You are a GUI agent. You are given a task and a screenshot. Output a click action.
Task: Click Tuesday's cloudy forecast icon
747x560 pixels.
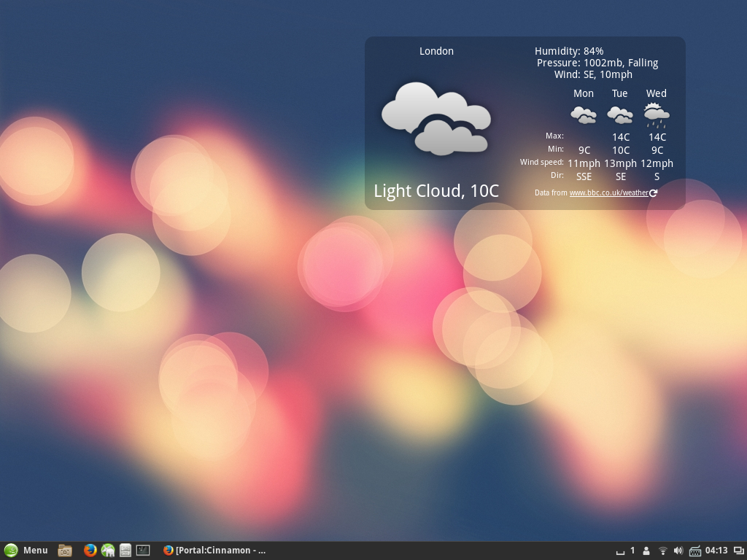pos(620,114)
